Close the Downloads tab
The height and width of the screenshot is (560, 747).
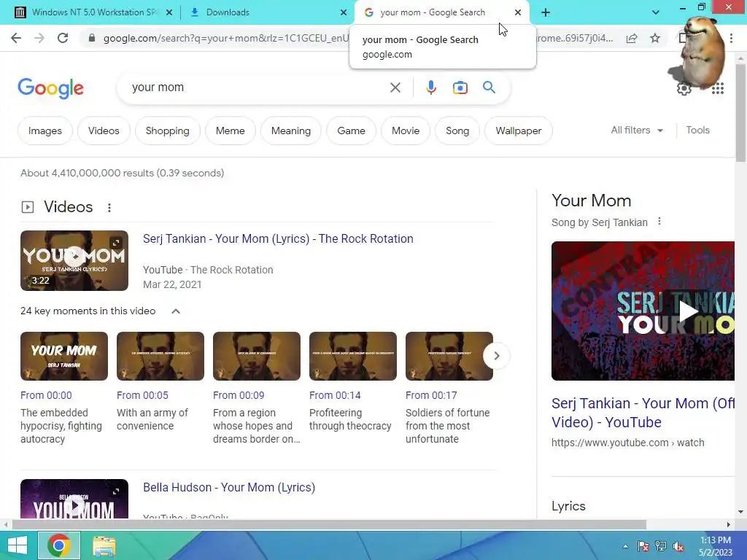[x=344, y=12]
